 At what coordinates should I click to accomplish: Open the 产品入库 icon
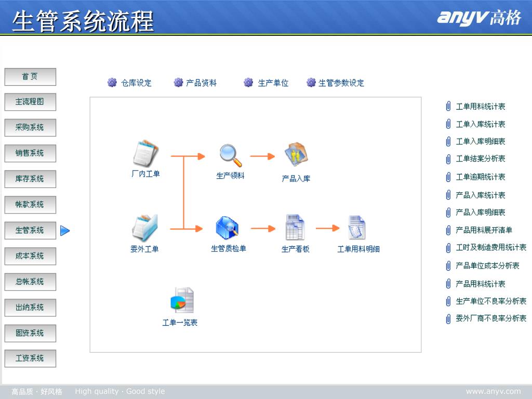pos(296,154)
